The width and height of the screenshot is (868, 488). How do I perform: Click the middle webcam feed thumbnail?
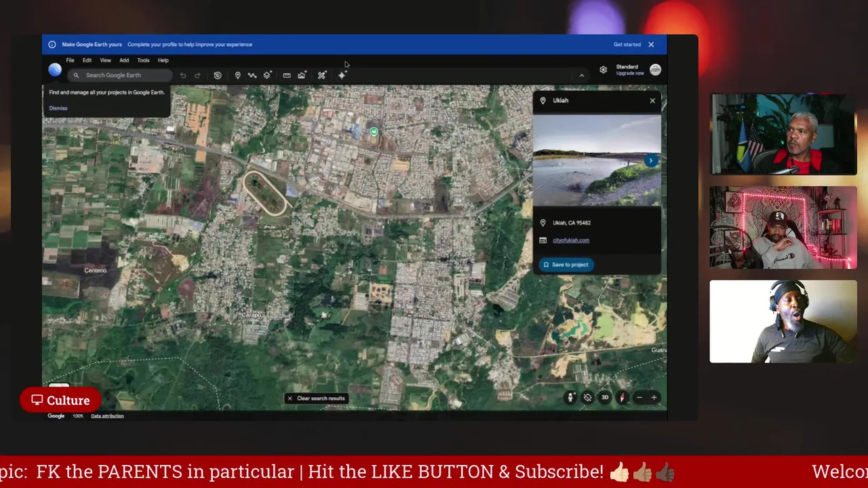pos(783,228)
